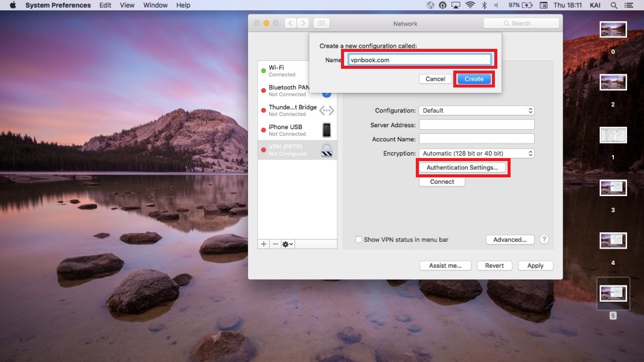This screenshot has height=362, width=644.
Task: Click the add (+) network service button
Action: click(264, 244)
